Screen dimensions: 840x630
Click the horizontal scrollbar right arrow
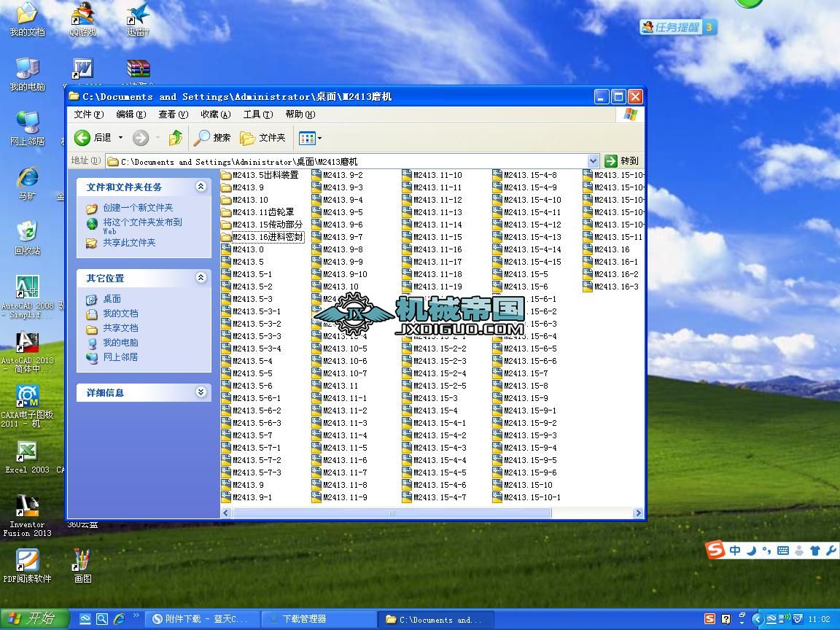click(638, 513)
